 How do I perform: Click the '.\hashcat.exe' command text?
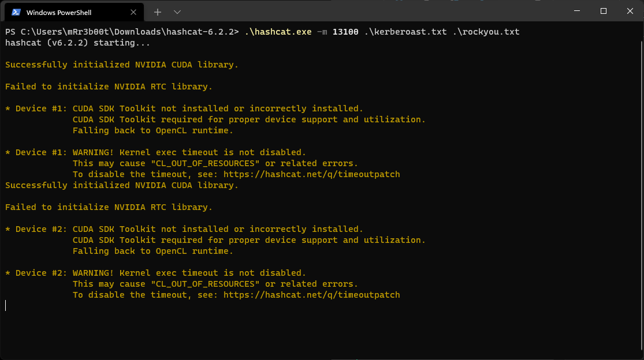[278, 32]
